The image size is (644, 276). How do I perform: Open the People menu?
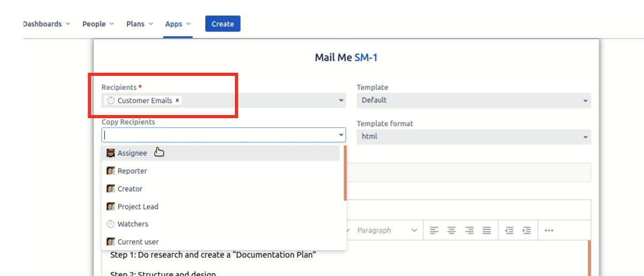point(98,24)
